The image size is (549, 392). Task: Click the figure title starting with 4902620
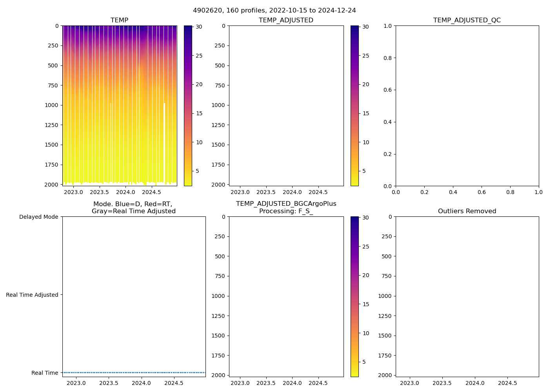pyautogui.click(x=274, y=11)
